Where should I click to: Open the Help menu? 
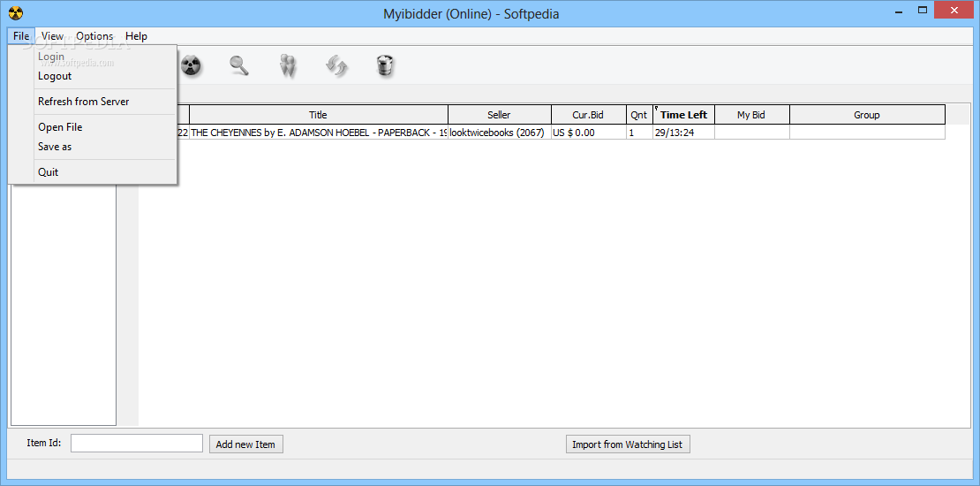coord(136,36)
